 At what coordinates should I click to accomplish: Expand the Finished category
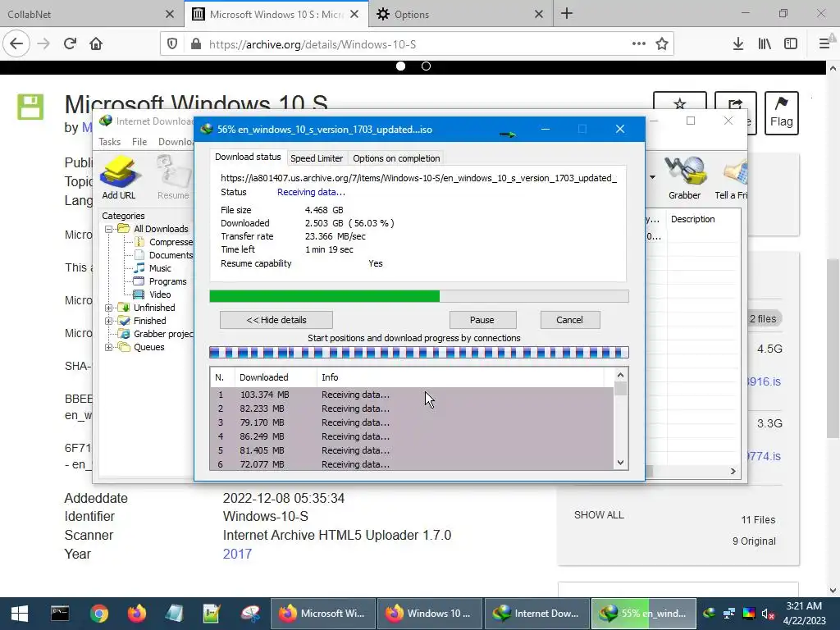click(108, 321)
